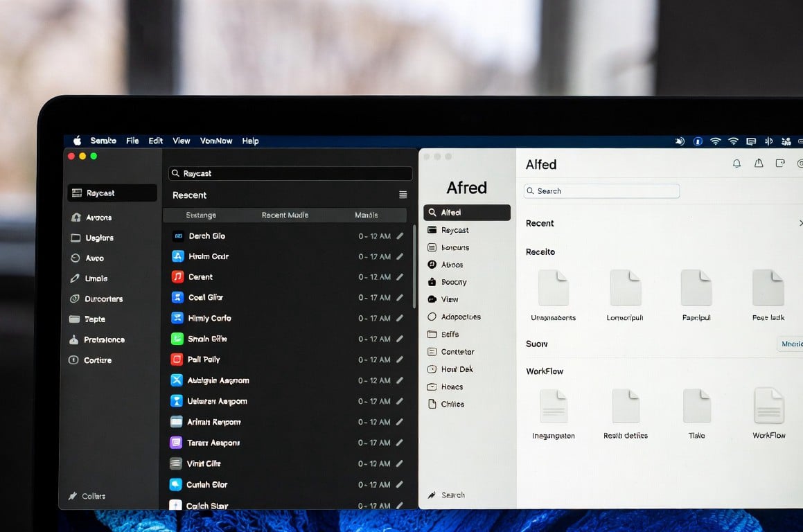803x532 pixels.
Task: Open the WorkFlow document icon
Action: click(768, 406)
